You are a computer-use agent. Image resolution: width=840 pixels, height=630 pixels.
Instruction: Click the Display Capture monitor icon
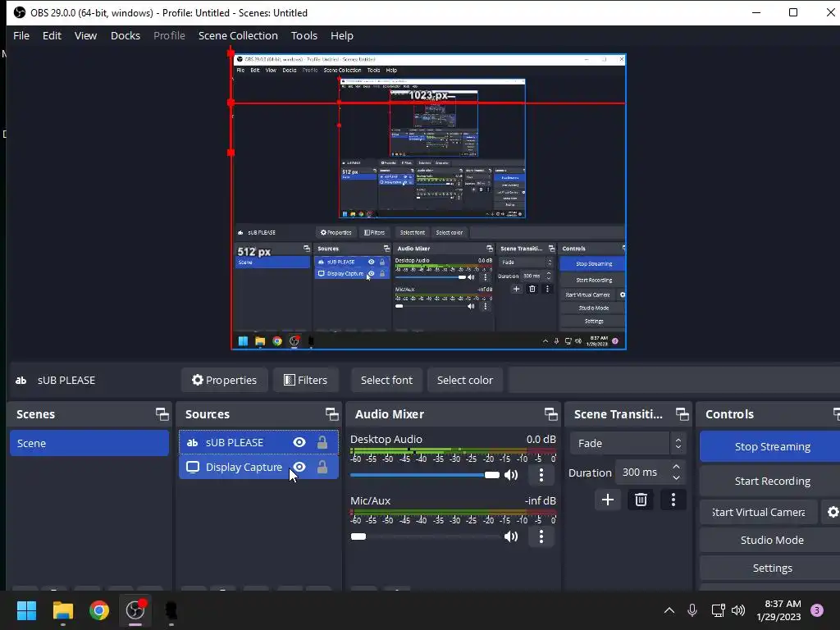pyautogui.click(x=192, y=467)
